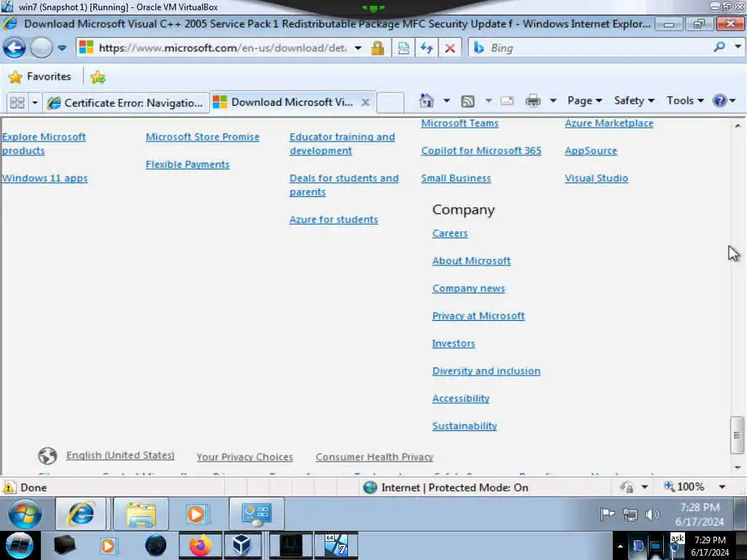This screenshot has height=560, width=747.
Task: Open the Favorites star button
Action: tap(40, 77)
